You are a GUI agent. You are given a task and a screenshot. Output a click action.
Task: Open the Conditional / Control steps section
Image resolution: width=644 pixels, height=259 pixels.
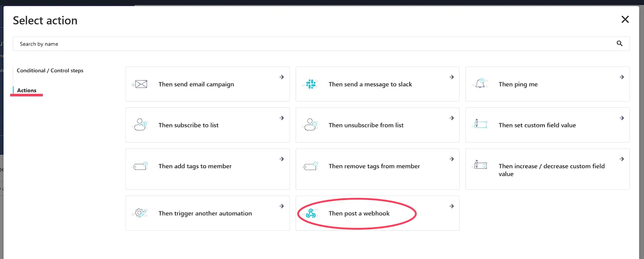point(50,70)
